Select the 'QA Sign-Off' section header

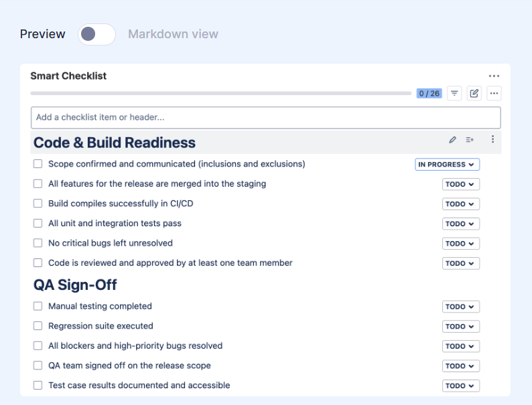(75, 285)
